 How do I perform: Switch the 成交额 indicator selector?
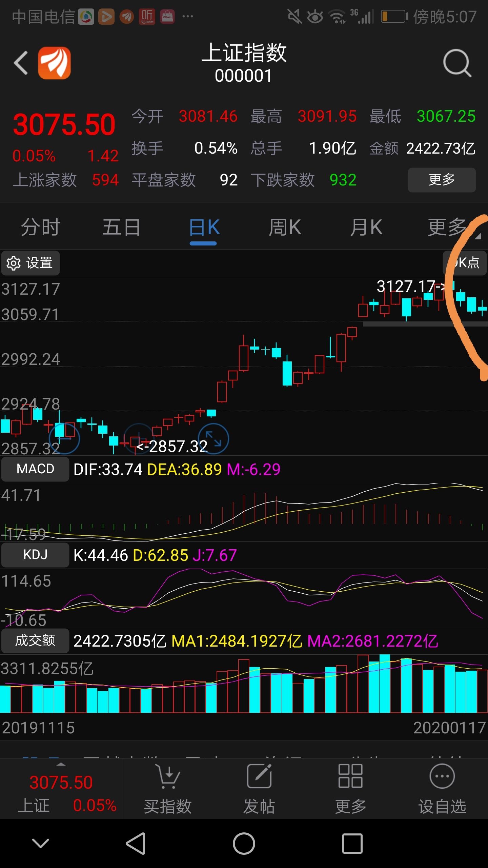(35, 640)
